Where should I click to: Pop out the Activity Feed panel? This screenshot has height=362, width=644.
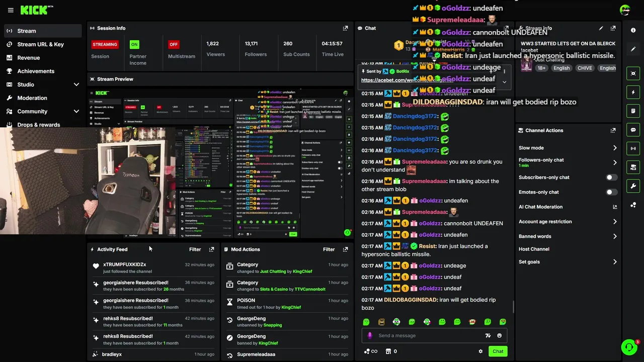(211, 249)
